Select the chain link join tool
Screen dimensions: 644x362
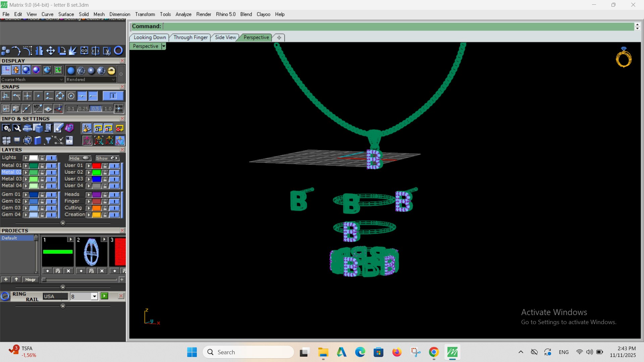[x=84, y=51]
